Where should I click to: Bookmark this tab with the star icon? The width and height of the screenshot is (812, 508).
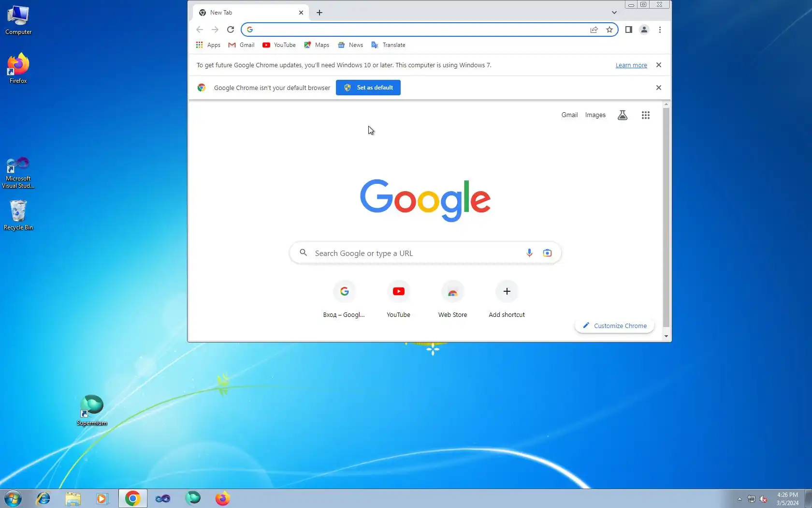[609, 30]
